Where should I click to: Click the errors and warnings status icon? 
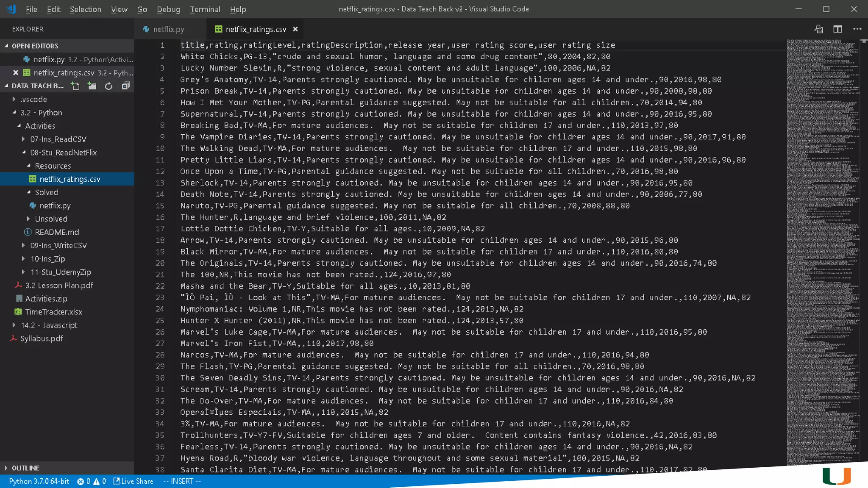pyautogui.click(x=91, y=481)
